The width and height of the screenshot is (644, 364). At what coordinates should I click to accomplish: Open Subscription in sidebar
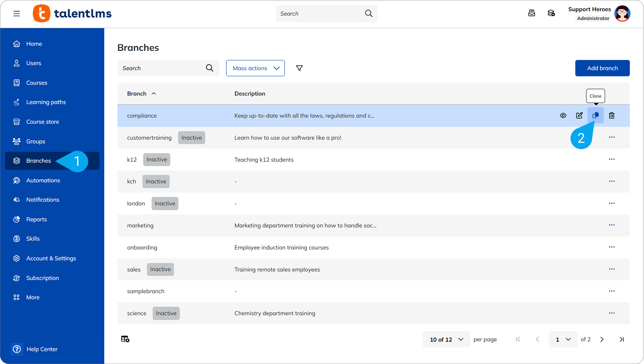pos(52,278)
